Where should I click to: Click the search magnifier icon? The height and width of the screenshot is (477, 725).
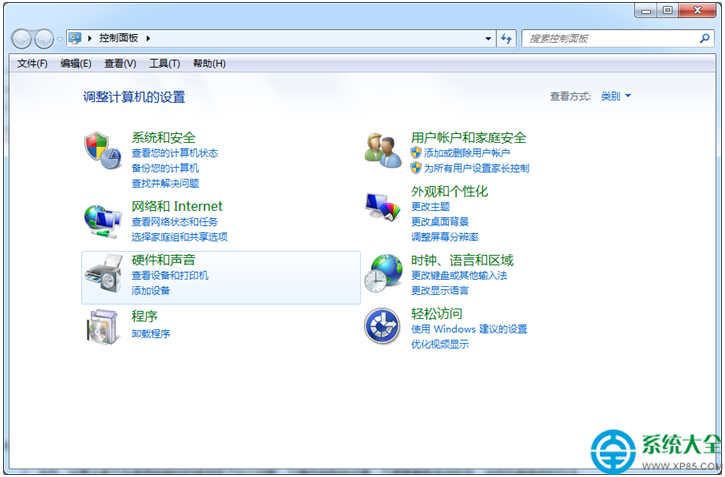click(x=704, y=38)
